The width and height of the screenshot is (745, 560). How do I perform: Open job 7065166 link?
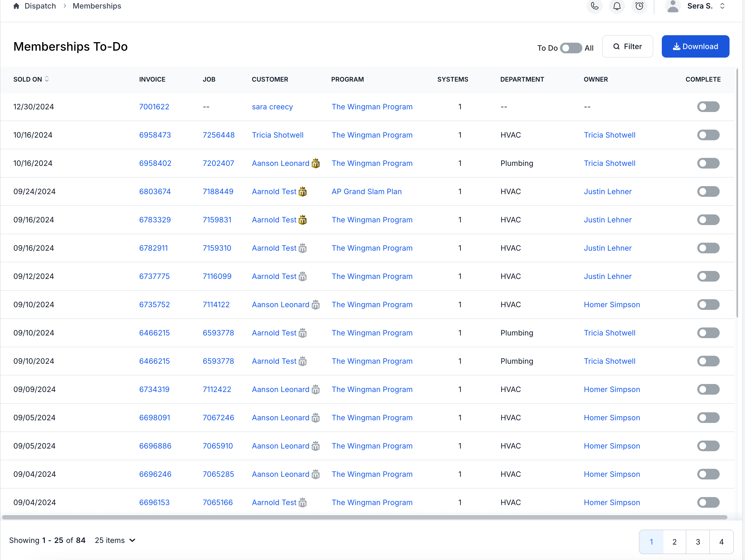(x=218, y=503)
